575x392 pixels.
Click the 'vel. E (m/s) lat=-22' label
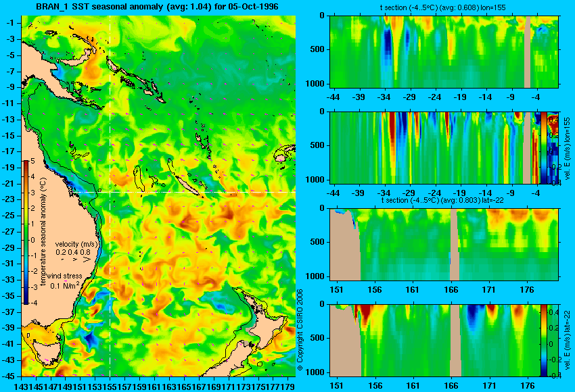[x=567, y=341]
